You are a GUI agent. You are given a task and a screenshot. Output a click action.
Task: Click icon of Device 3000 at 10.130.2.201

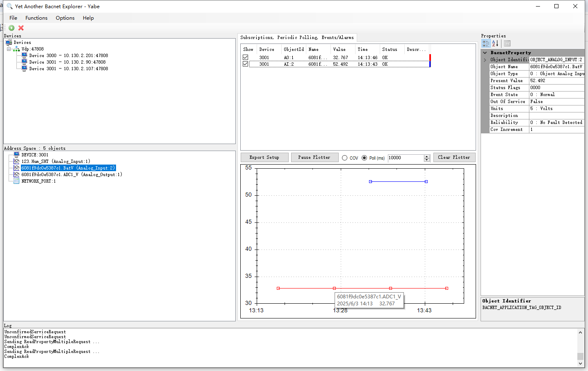[24, 55]
